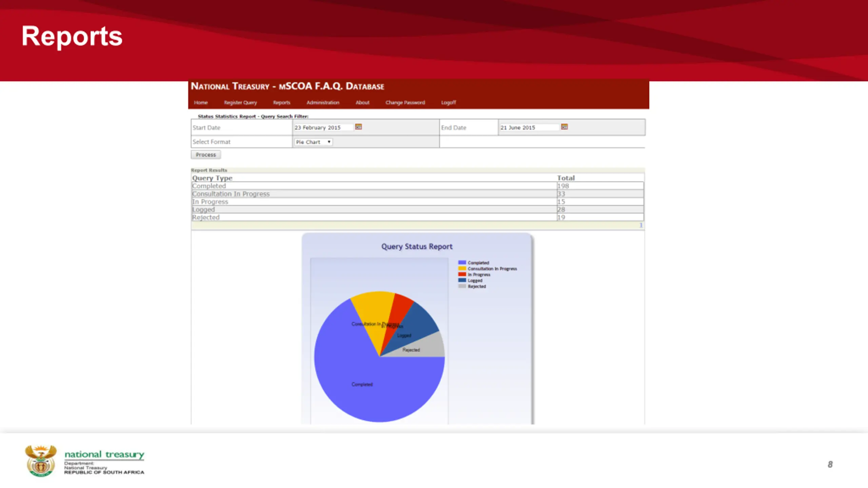Click the Rejected gray legend swatch
The image size is (868, 488).
click(x=462, y=286)
